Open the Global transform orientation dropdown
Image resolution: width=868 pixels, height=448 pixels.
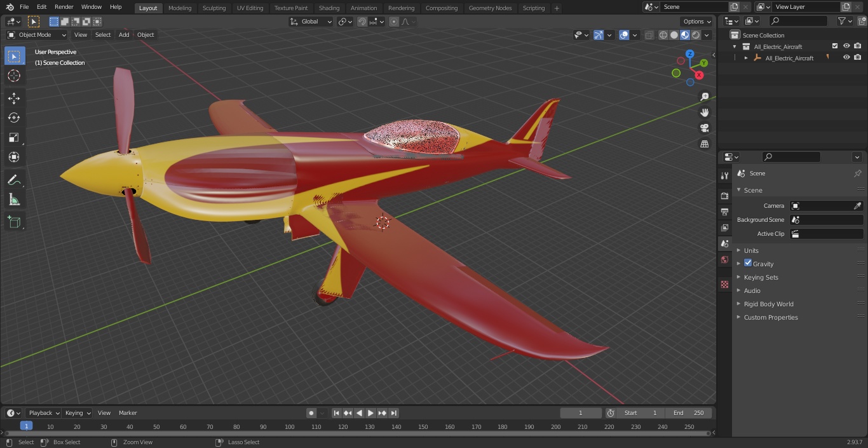pos(311,22)
